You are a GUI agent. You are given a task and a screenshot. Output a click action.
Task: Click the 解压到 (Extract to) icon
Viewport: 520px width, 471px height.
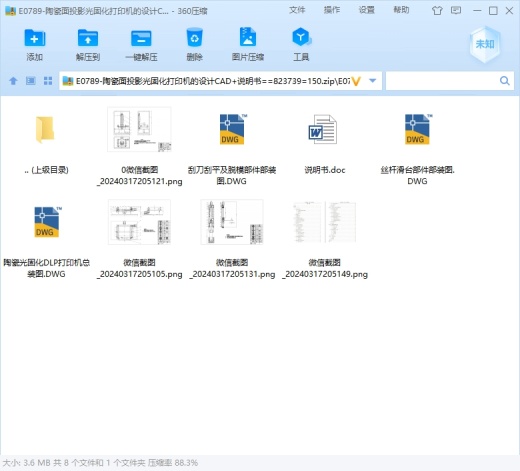88,38
